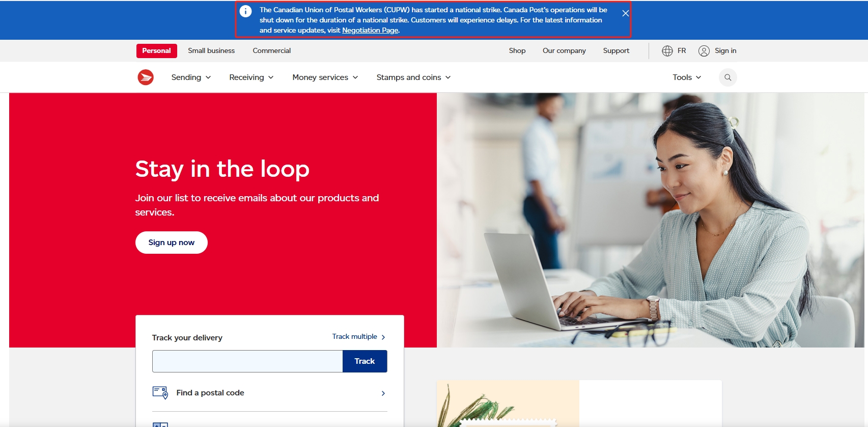Click the Sign in link
Viewport: 868px width, 427px height.
click(x=725, y=51)
